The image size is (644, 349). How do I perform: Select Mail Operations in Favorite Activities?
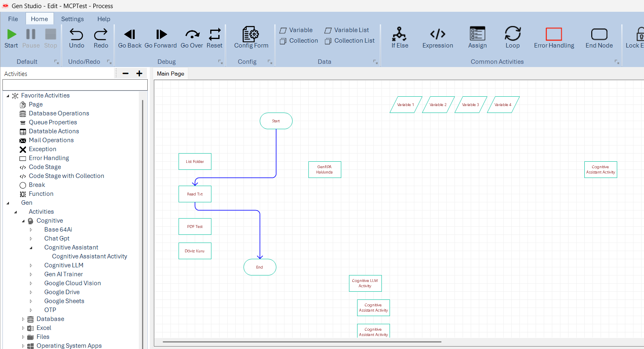click(51, 140)
